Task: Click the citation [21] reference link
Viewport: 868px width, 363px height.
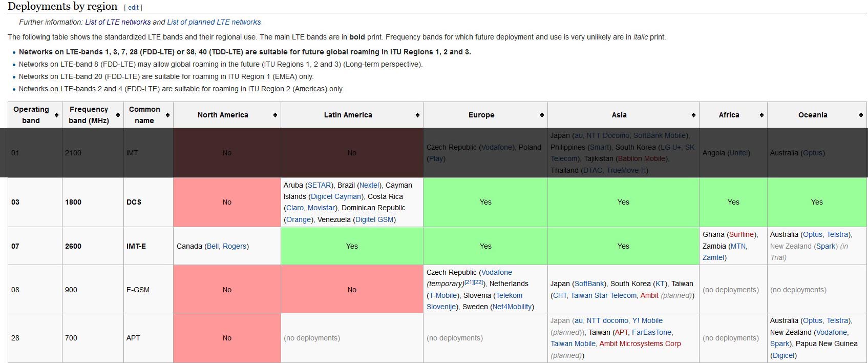Action: (x=469, y=282)
